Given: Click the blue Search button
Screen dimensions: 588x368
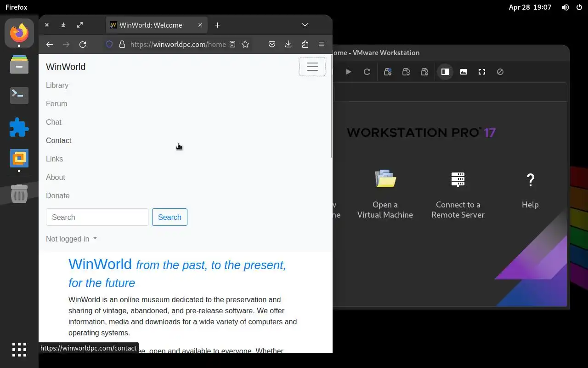Looking at the screenshot, I should [x=170, y=217].
